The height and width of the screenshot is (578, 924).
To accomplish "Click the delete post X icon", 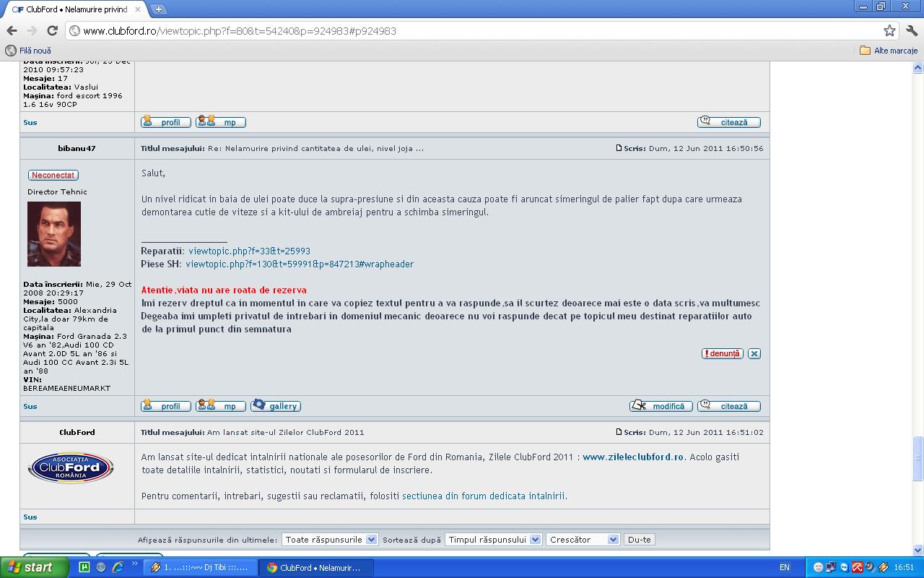I will click(754, 354).
